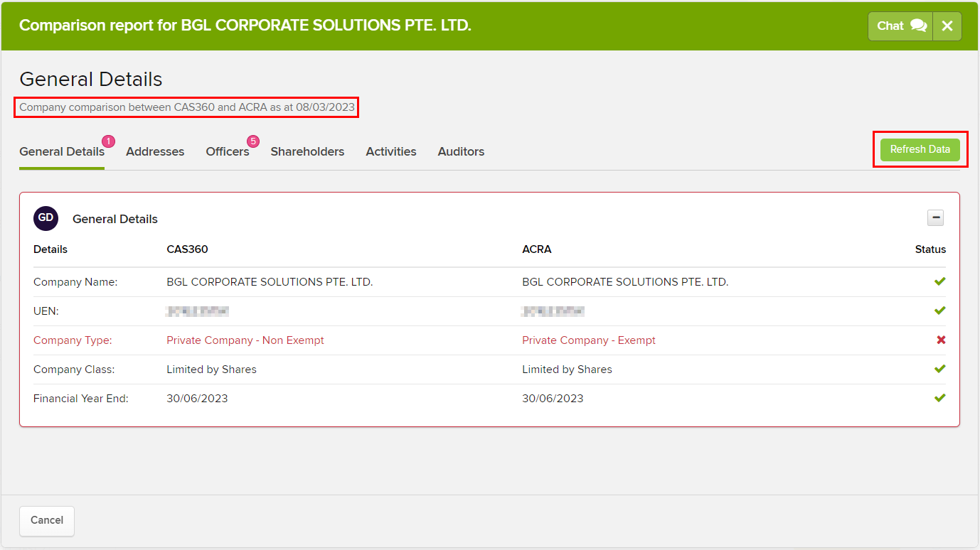Click the Details column header
The width and height of the screenshot is (980, 550).
50,249
